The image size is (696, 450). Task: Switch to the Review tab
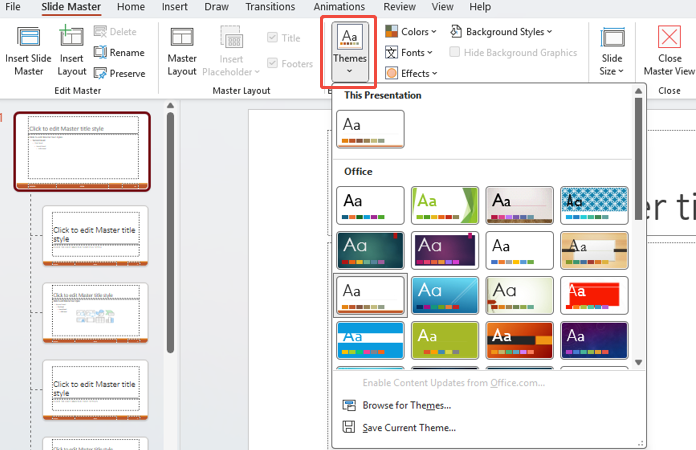pos(399,7)
